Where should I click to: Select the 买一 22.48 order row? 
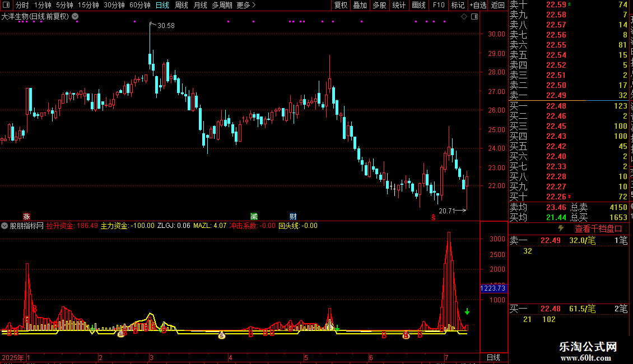(x=569, y=106)
